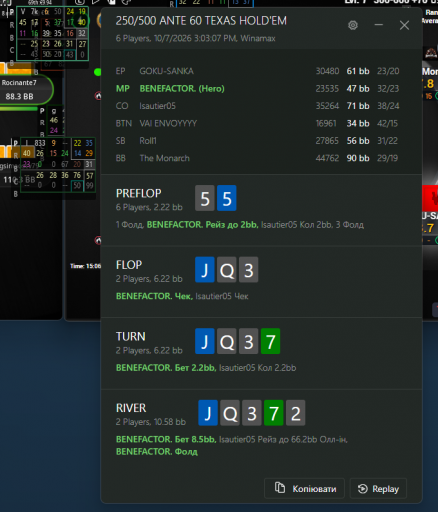Click the 29/19 stat for The Monarch
438x512 pixels.
[x=387, y=158]
